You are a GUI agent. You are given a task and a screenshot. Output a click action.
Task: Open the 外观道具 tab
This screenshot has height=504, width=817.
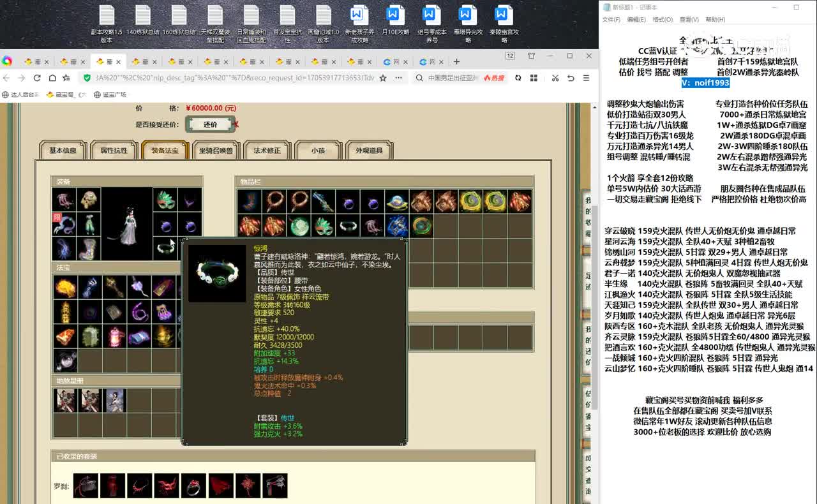(x=369, y=151)
